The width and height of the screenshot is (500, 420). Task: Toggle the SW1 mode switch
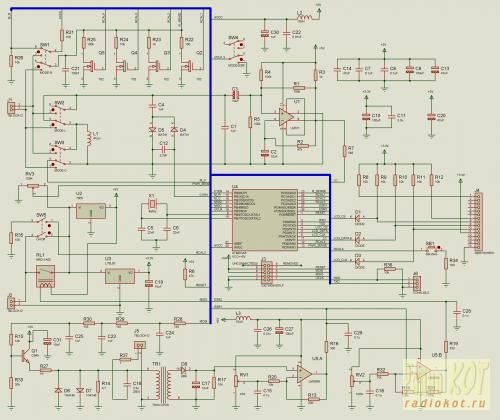click(45, 59)
